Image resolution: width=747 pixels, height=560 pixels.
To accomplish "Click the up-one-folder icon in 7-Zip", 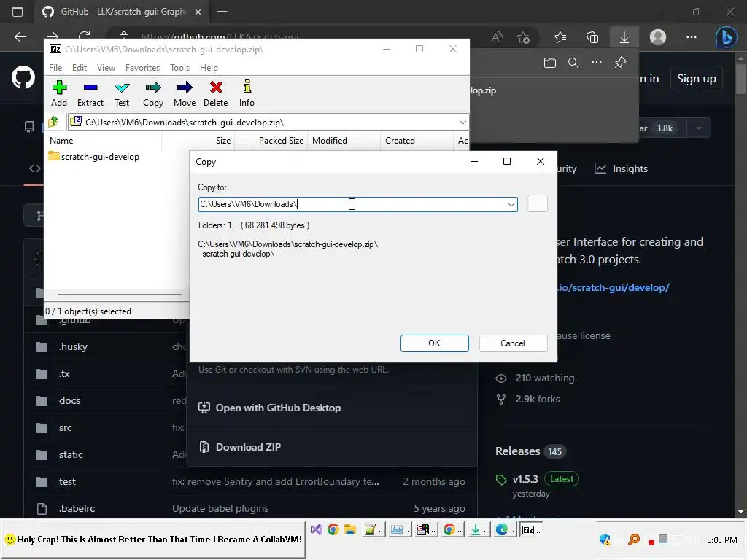I will click(53, 122).
